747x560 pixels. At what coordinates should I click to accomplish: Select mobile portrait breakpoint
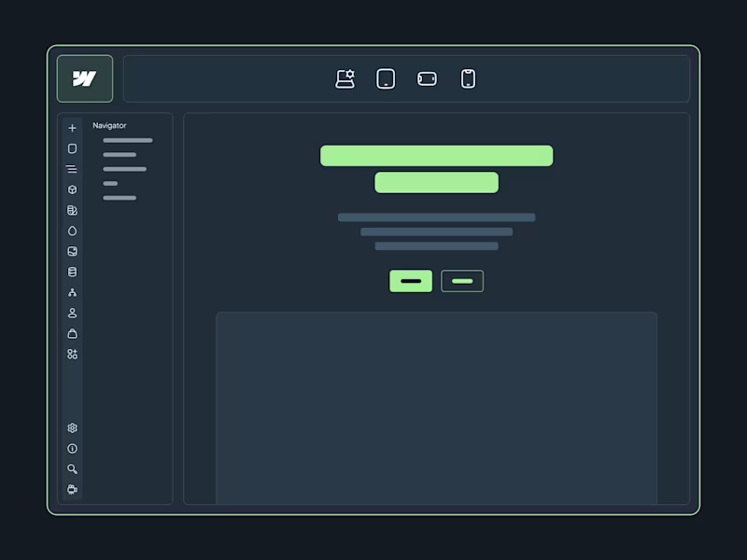pos(468,79)
